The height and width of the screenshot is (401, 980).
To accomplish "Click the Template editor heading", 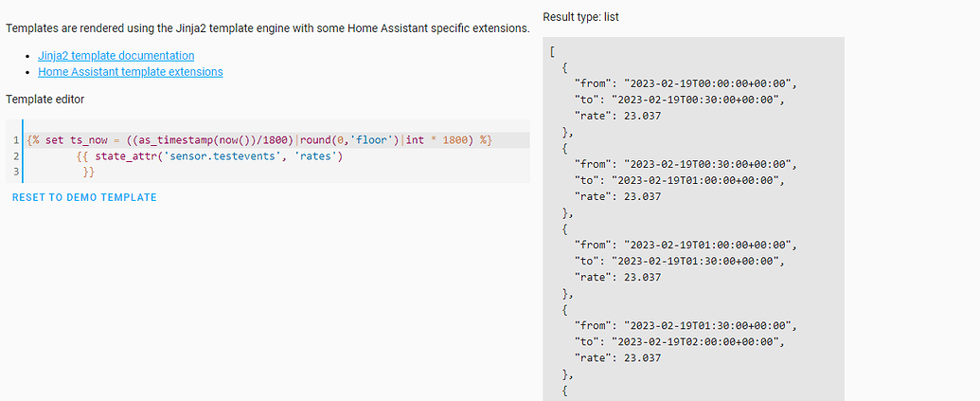I will (x=45, y=100).
